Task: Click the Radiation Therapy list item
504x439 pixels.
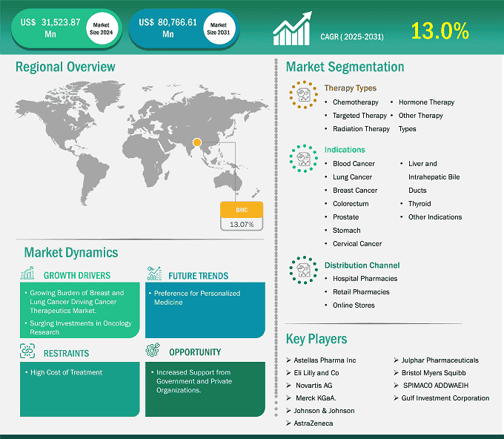Action: [361, 129]
